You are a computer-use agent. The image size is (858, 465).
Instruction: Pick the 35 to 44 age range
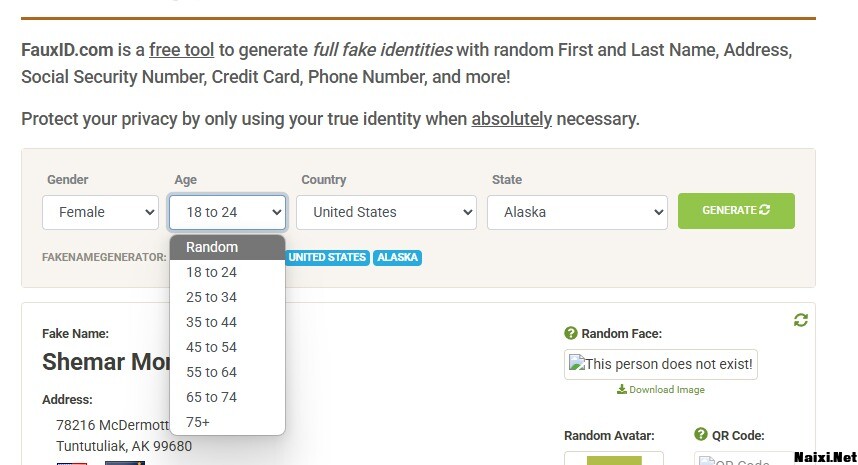point(212,322)
